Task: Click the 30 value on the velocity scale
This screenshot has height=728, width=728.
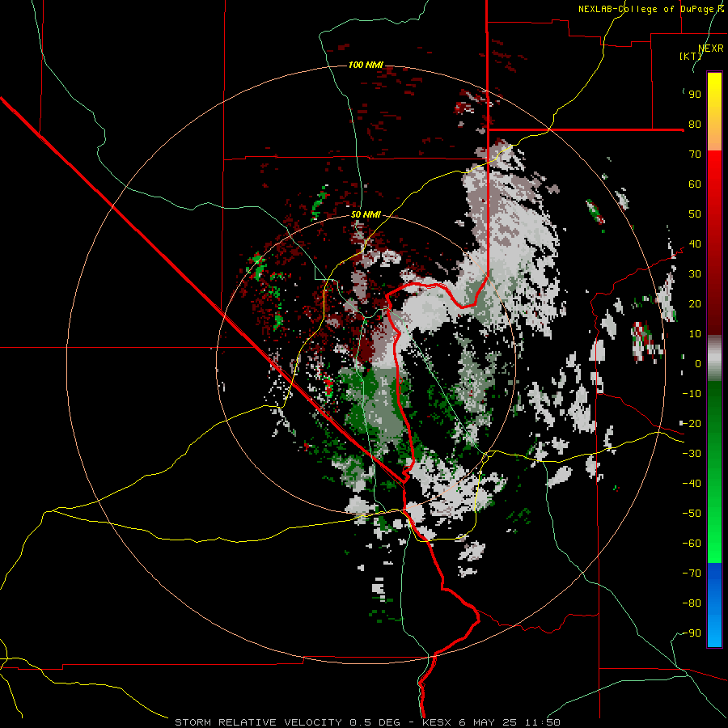Action: click(695, 274)
